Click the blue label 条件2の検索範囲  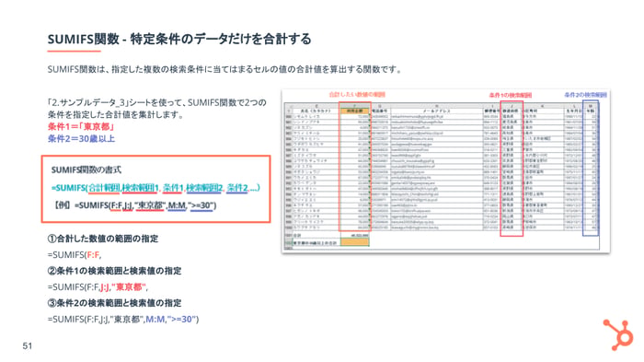click(585, 95)
